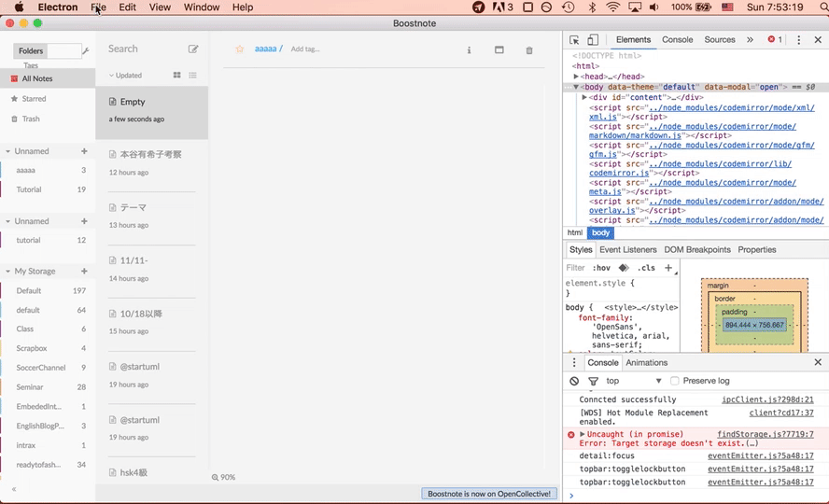Move the note to trash
This screenshot has width=829, height=504.
tap(529, 50)
